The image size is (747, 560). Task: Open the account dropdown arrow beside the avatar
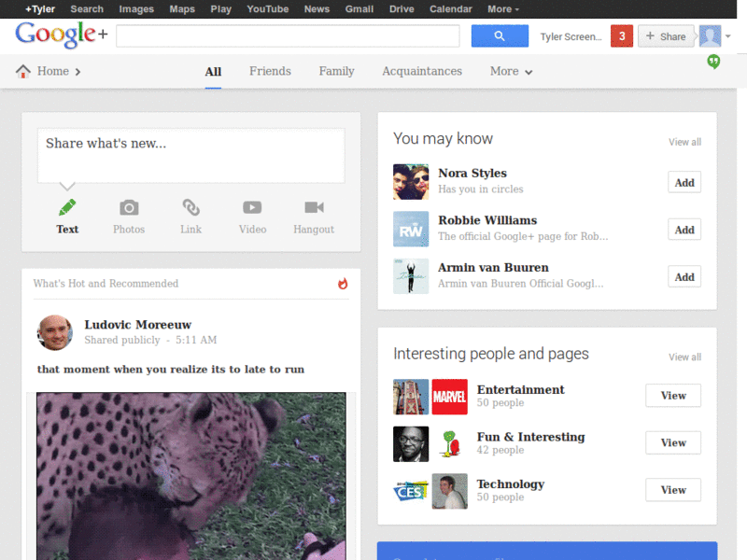(x=728, y=36)
